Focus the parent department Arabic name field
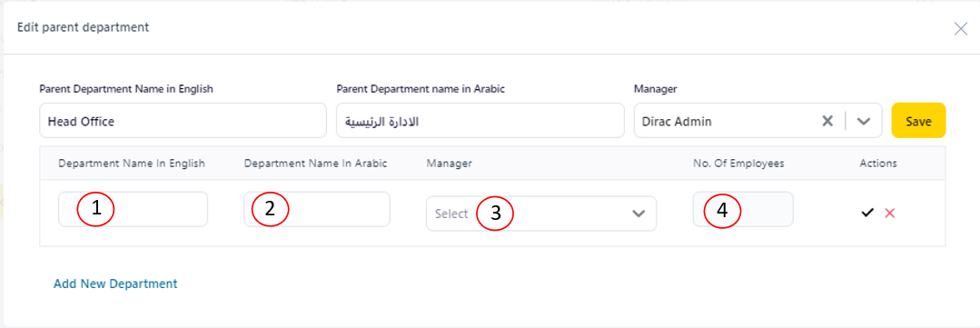980x328 pixels. click(480, 121)
